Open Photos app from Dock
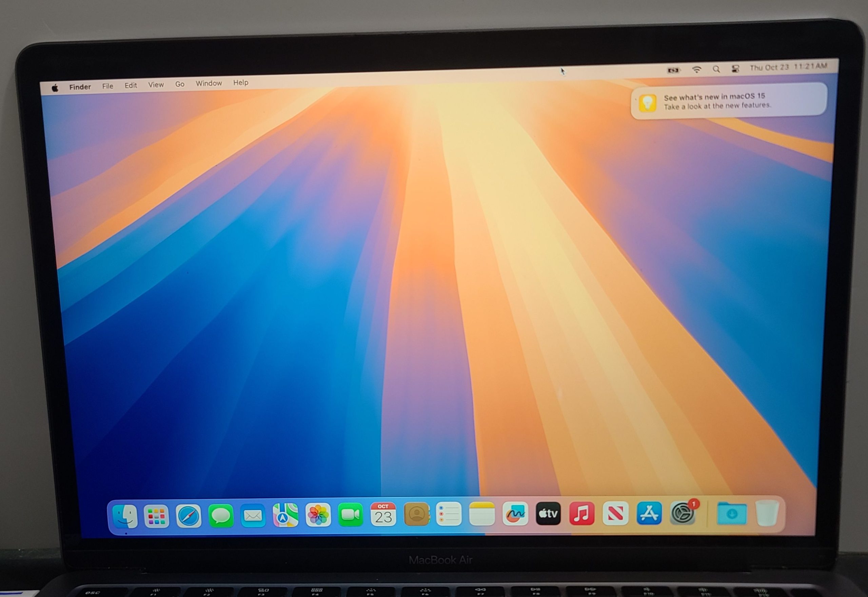The width and height of the screenshot is (868, 597). pyautogui.click(x=318, y=515)
